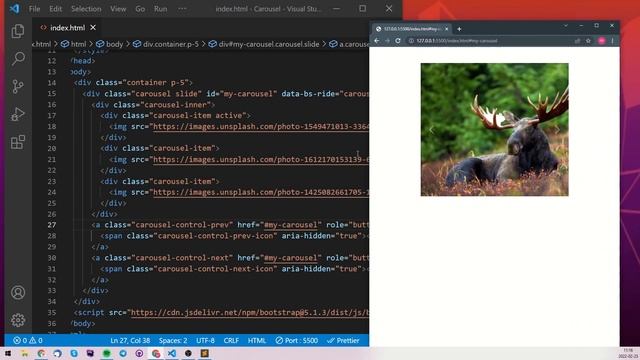Viewport: 640px width, 360px height.
Task: Change the HTML language mode
Action: click(x=257, y=340)
